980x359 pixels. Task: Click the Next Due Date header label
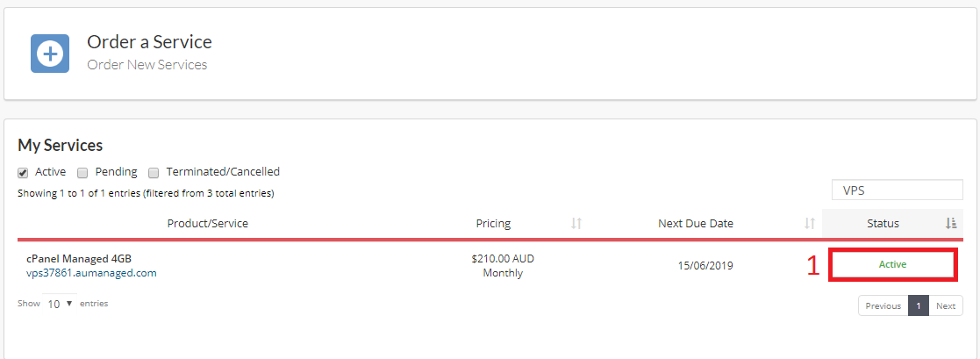tap(696, 223)
